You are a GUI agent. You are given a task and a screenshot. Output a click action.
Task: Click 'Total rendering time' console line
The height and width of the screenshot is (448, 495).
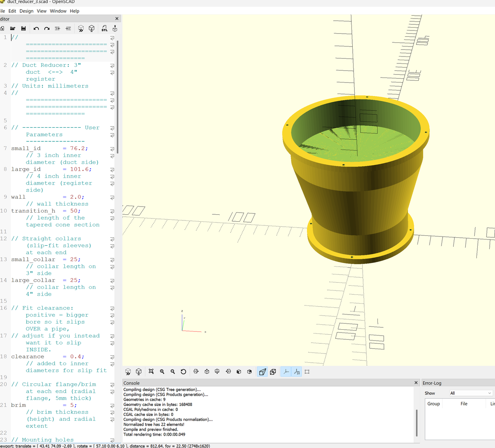(x=154, y=434)
